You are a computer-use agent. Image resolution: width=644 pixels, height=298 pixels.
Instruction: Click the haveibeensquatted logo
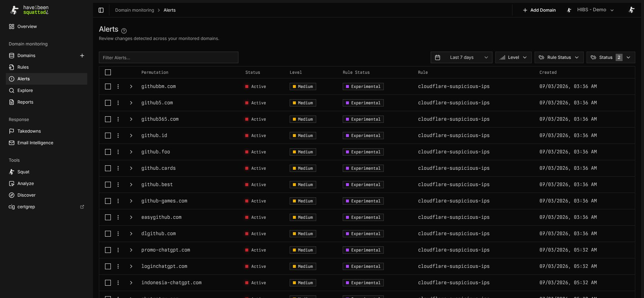[x=29, y=10]
